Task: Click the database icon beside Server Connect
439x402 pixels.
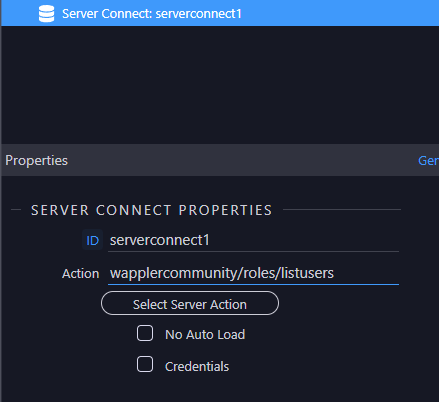Action: coord(46,14)
